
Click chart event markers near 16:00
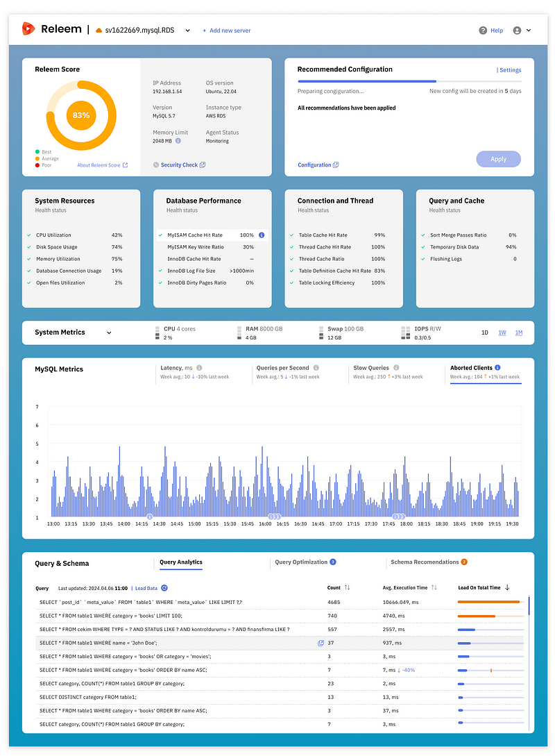point(273,516)
